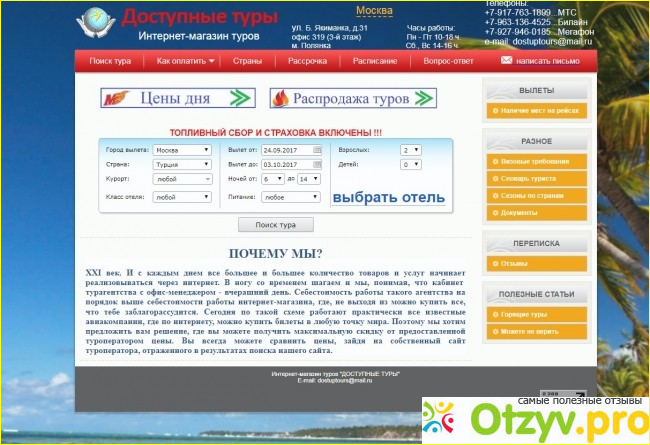The width and height of the screenshot is (650, 445).
Task: Click the flame icon on Распродажа туров banner
Action: (x=281, y=98)
